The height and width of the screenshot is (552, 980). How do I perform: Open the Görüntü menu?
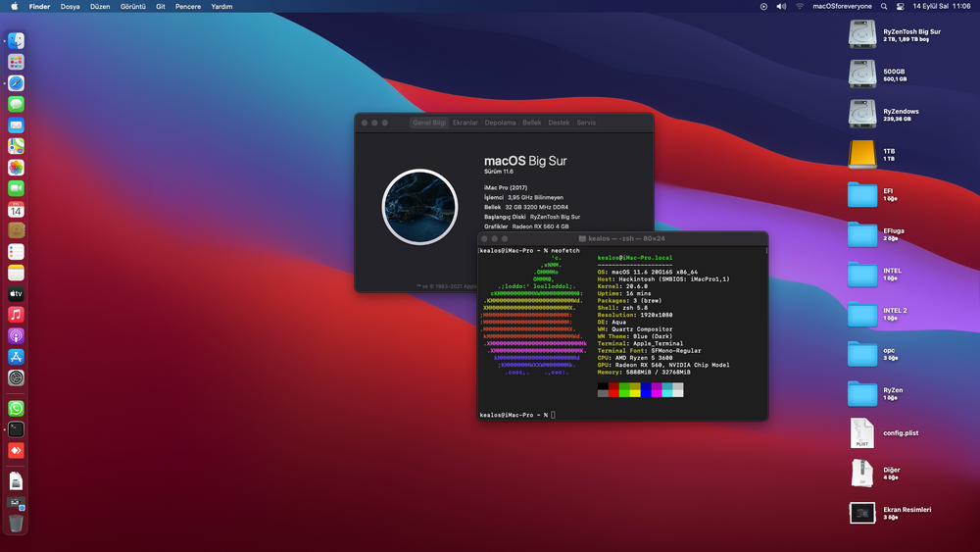[x=131, y=6]
